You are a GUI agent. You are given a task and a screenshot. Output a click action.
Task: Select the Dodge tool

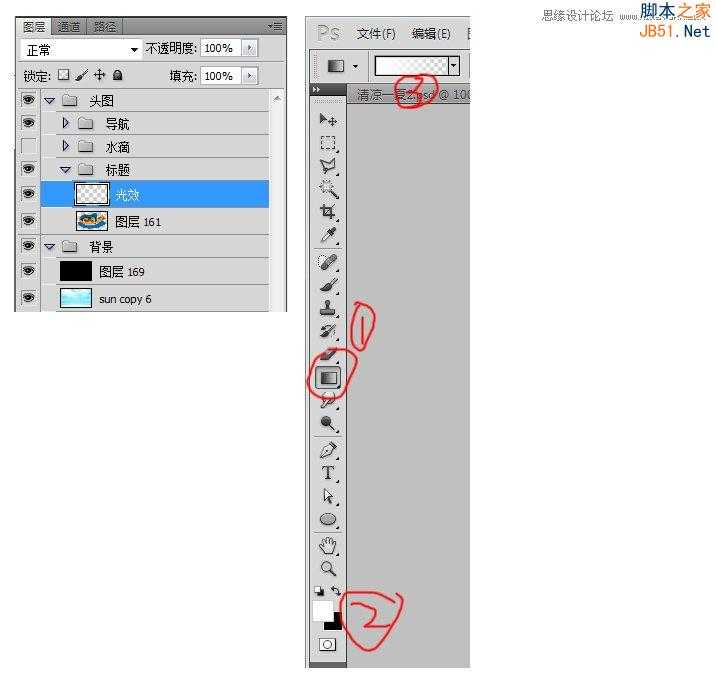(328, 423)
